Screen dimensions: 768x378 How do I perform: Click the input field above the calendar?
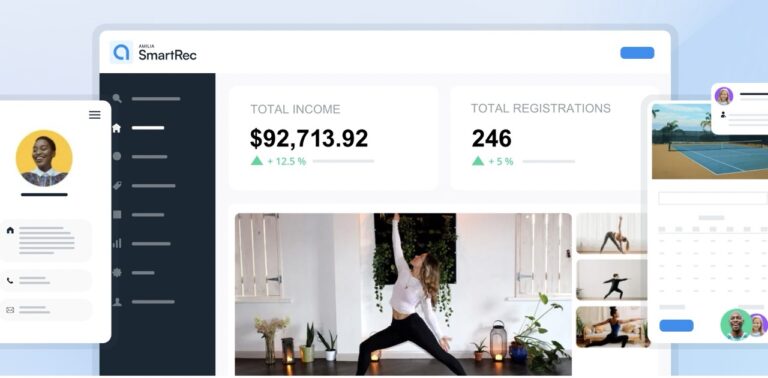[x=713, y=198]
